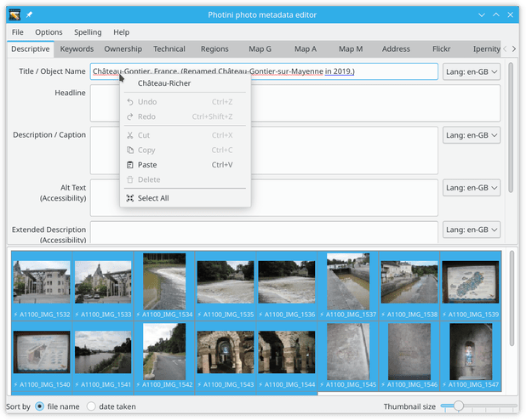Click the Delete trash icon
The image size is (526, 420).
click(130, 179)
